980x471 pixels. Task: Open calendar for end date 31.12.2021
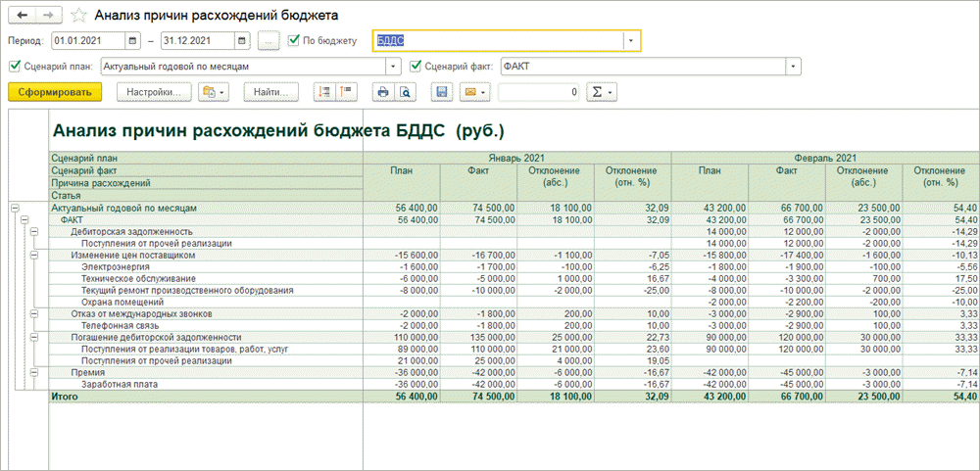pyautogui.click(x=241, y=41)
